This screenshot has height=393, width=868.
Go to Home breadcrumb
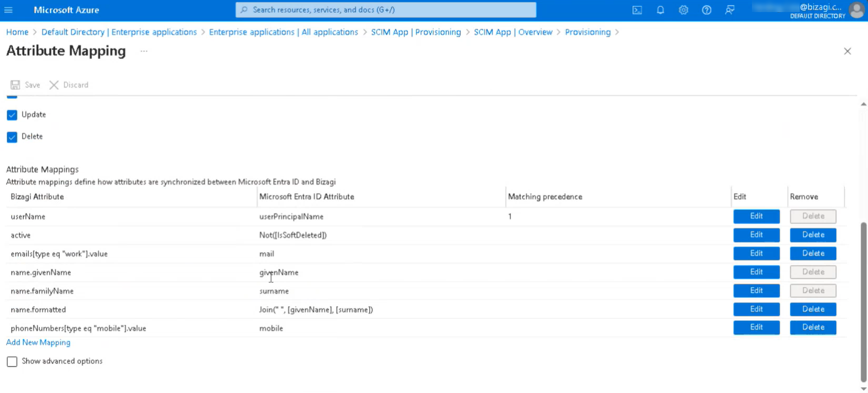[17, 32]
